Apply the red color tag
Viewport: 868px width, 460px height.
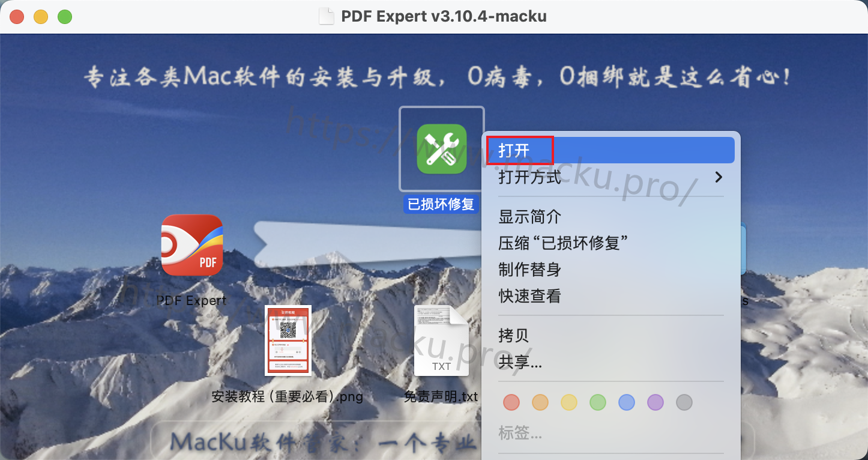[x=511, y=402]
